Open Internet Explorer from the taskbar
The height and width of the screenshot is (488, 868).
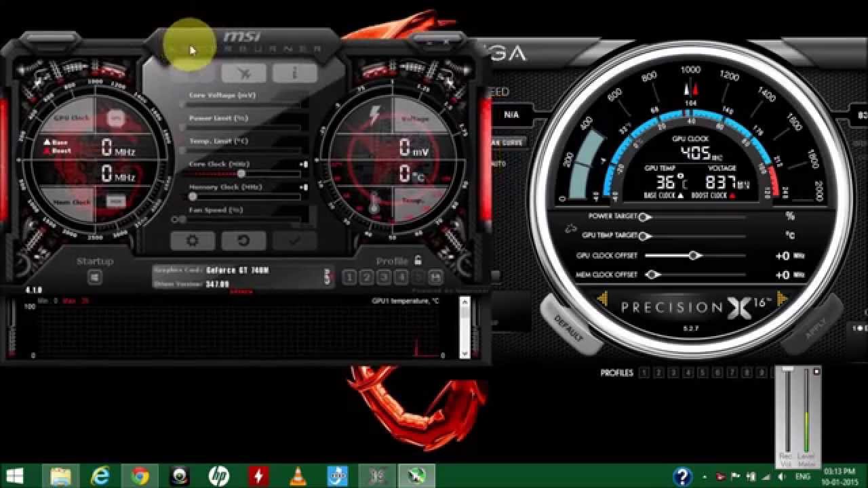pyautogui.click(x=100, y=476)
